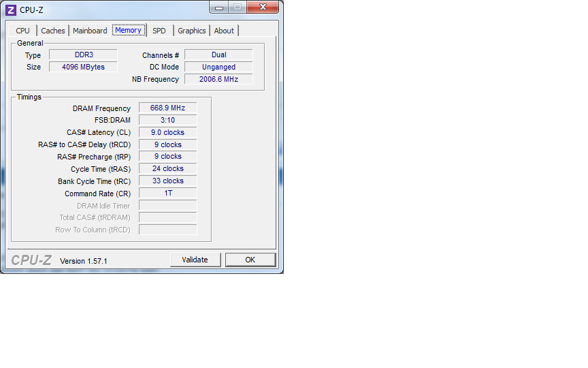This screenshot has height=368, width=588.
Task: Click the greyed Total CAS# (tRDRAM) label
Action: tap(95, 217)
